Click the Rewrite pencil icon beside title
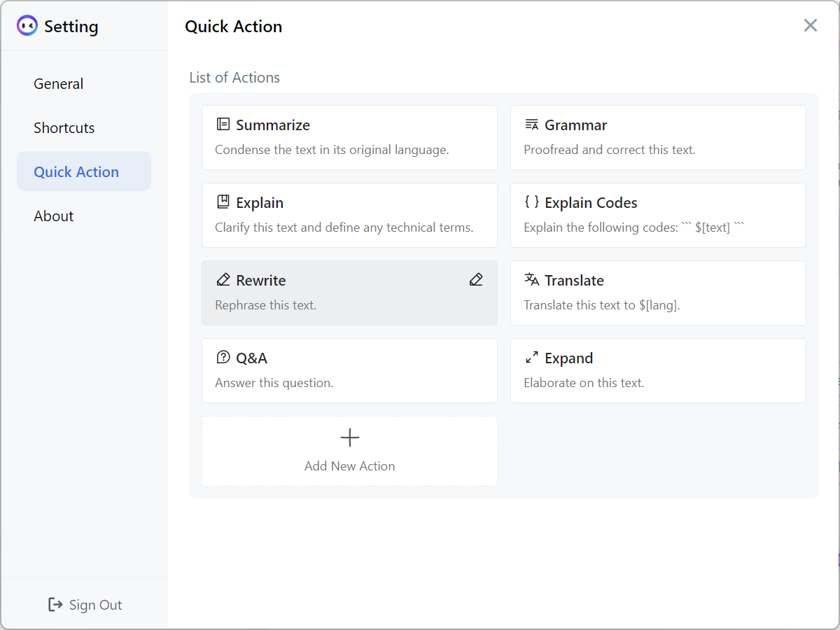840x630 pixels. click(223, 280)
